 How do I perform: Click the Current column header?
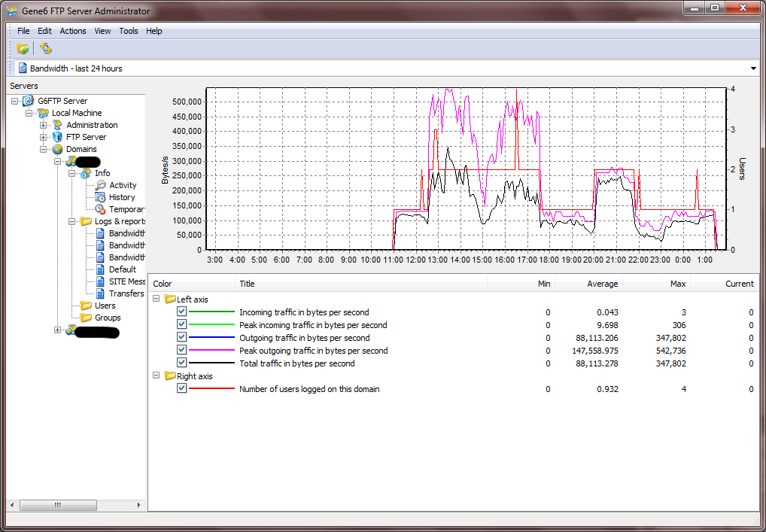click(x=724, y=284)
